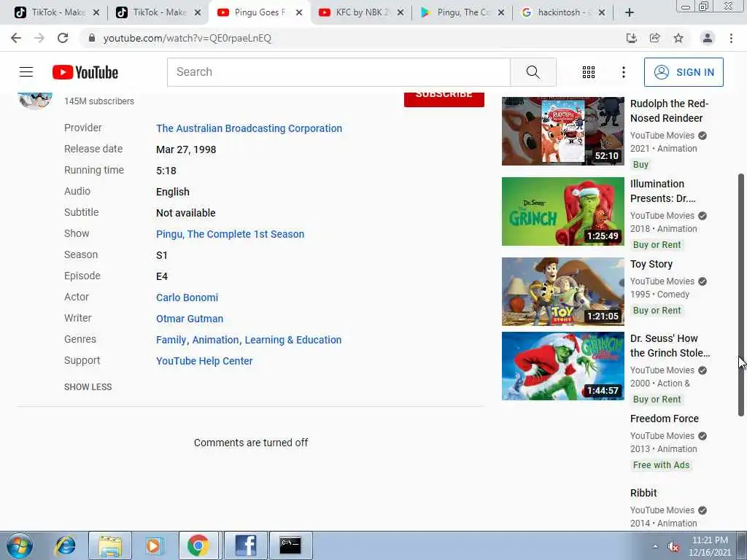Open media player taskbar icon
This screenshot has width=747, height=560.
click(x=153, y=545)
